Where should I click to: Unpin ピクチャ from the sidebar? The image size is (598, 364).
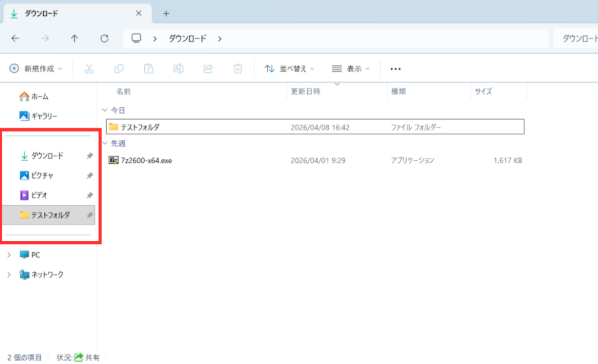pyautogui.click(x=89, y=175)
